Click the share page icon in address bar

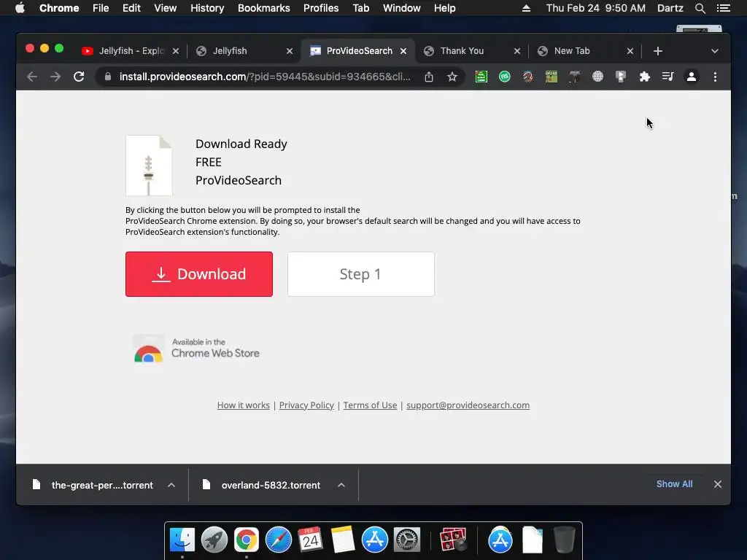(x=429, y=77)
